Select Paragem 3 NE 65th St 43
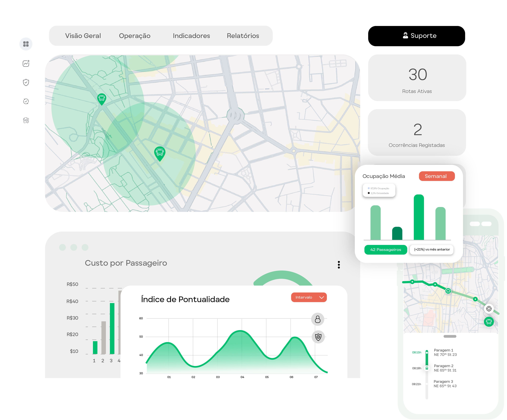Screen dimensions: 507x420 pos(445,384)
